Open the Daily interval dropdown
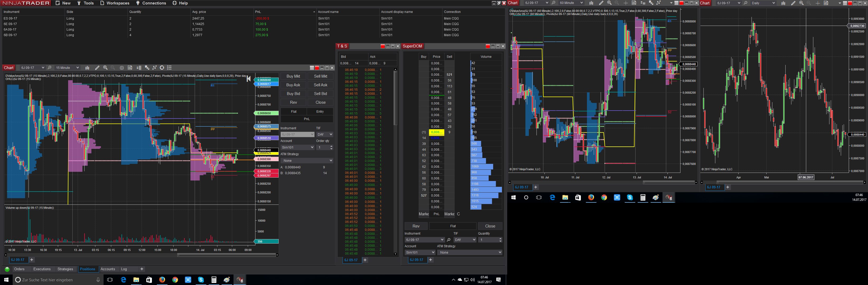The width and height of the screenshot is (868, 285). [x=763, y=3]
